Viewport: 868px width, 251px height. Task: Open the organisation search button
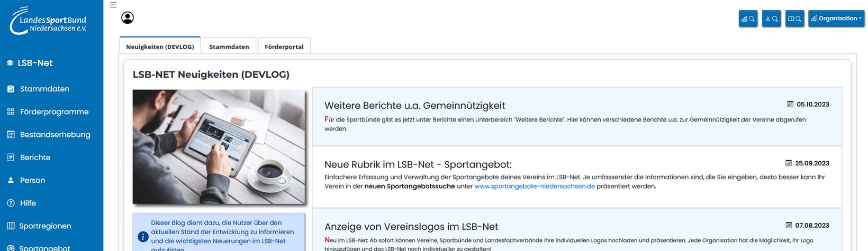[x=748, y=18]
